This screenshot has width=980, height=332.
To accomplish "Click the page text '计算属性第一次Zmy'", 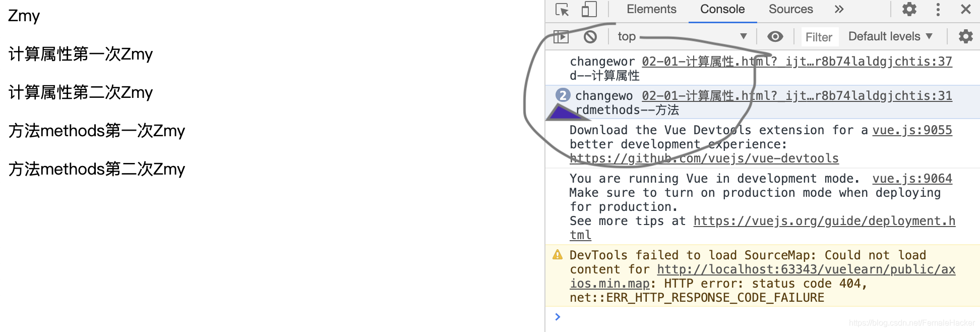I will 81,54.
